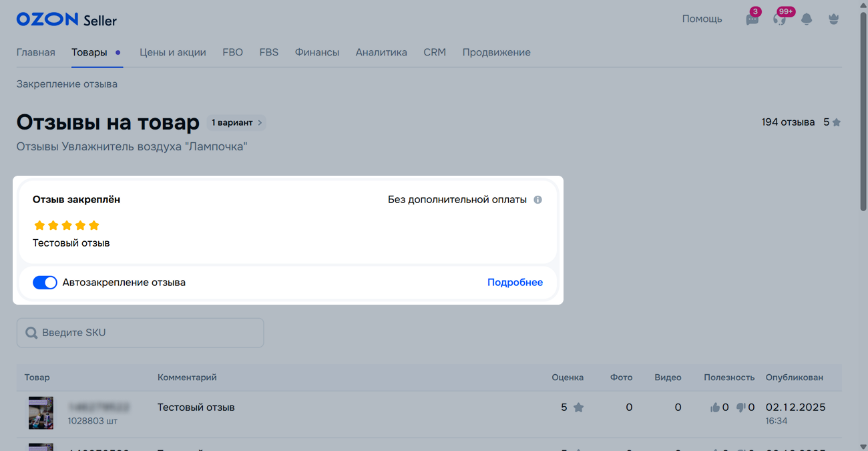Click info icon beside 'Без дополнительной оплаты'

(x=537, y=200)
